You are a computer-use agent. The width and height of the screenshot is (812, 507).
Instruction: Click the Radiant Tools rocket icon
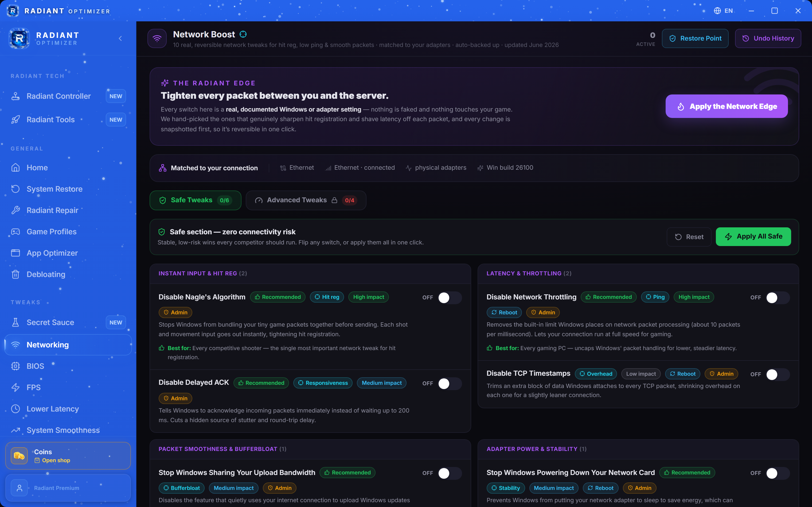coord(15,120)
